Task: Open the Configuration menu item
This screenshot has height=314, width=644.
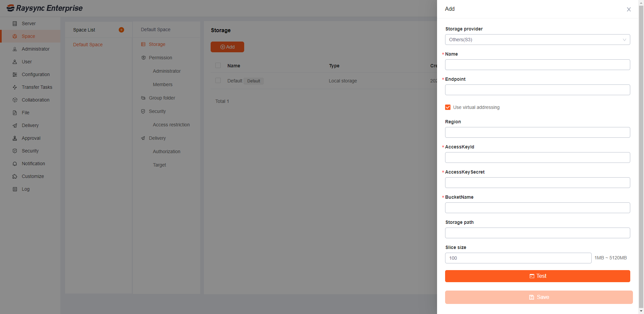Action: (x=35, y=74)
